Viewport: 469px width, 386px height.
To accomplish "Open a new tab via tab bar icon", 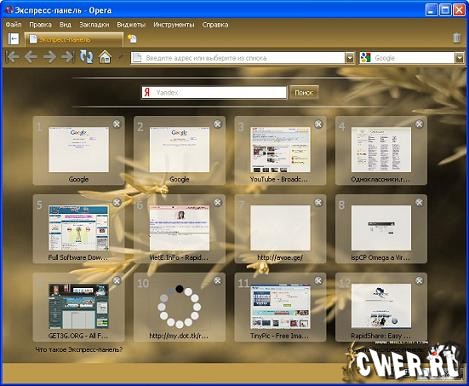I will tap(132, 39).
